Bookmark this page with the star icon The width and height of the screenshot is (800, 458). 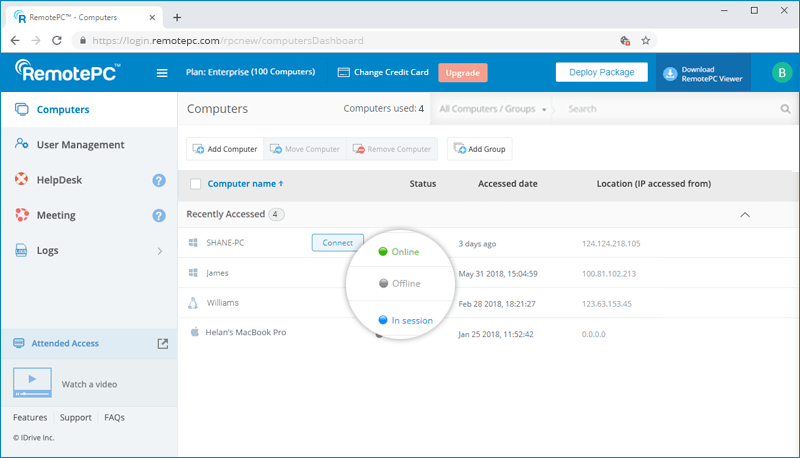coord(645,41)
